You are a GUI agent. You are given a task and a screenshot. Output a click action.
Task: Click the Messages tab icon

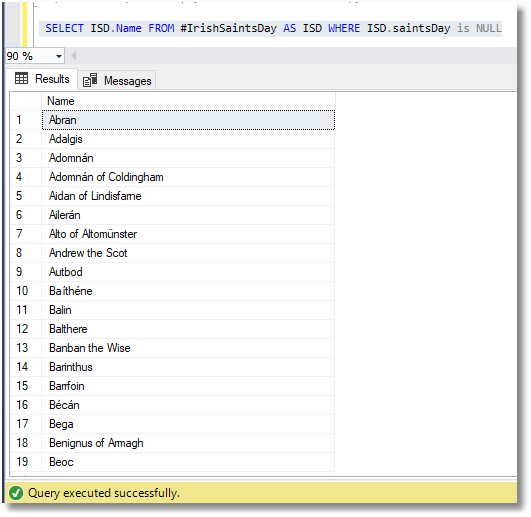click(x=90, y=80)
